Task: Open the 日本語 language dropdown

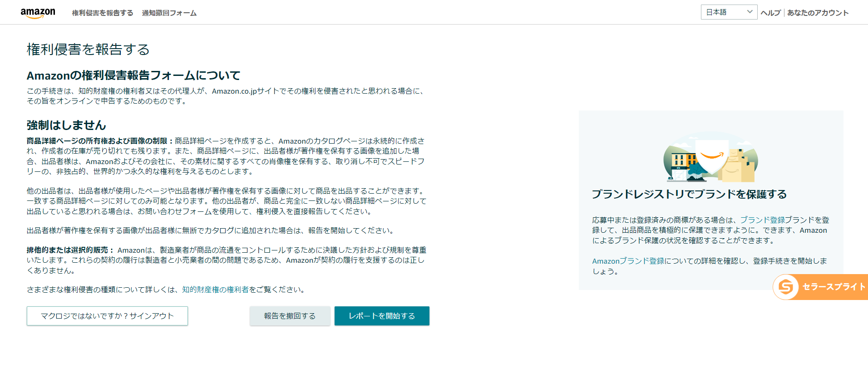Action: (728, 12)
